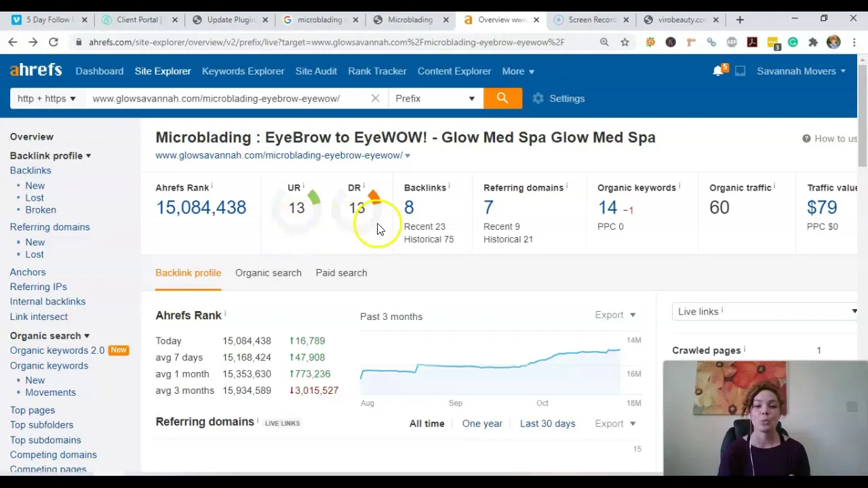
Task: Open Rank Tracker
Action: pos(377,71)
